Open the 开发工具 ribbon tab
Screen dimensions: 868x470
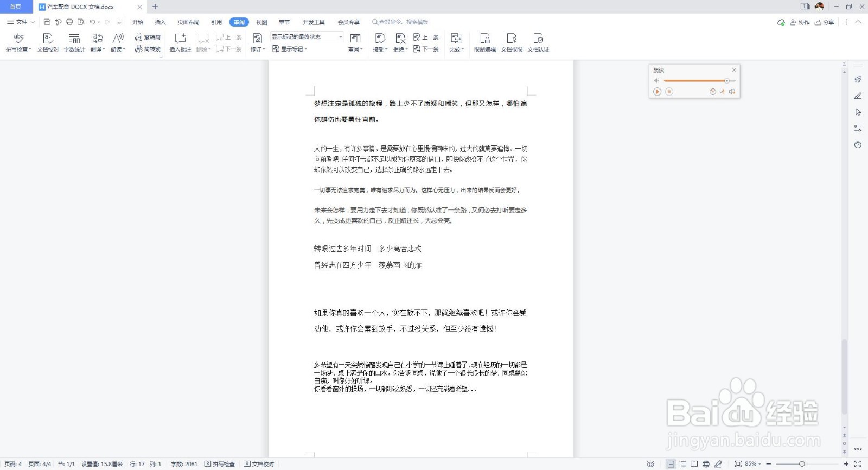314,22
